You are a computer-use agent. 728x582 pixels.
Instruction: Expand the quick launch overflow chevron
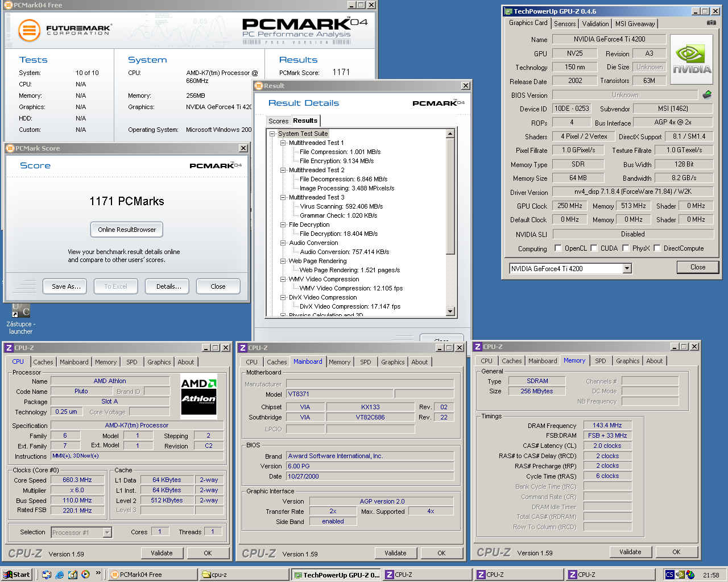(98, 573)
